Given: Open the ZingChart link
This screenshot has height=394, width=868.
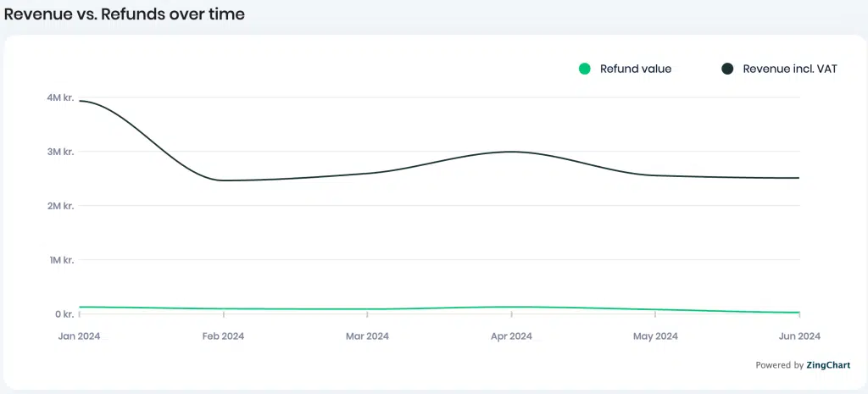Looking at the screenshot, I should [828, 365].
